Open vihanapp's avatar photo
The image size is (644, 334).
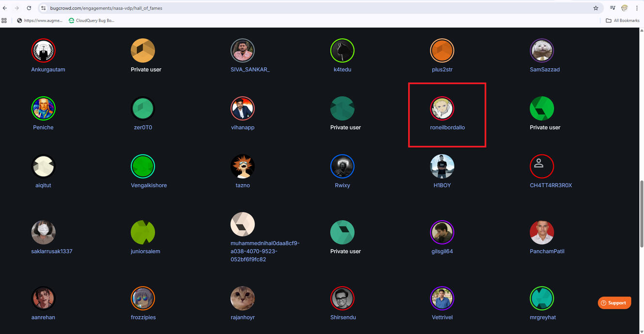click(243, 108)
